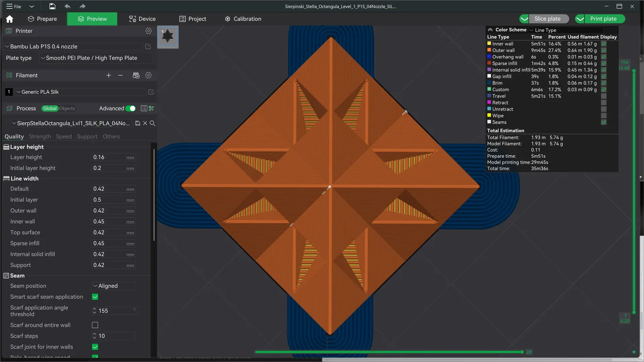Uncheck Smart scarf seam application
Screen dimensions: 644x362
point(95,297)
